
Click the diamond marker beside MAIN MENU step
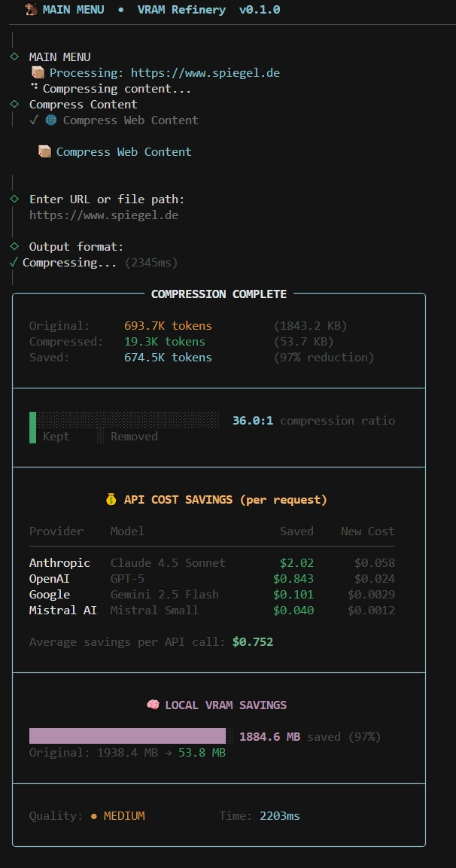point(14,56)
